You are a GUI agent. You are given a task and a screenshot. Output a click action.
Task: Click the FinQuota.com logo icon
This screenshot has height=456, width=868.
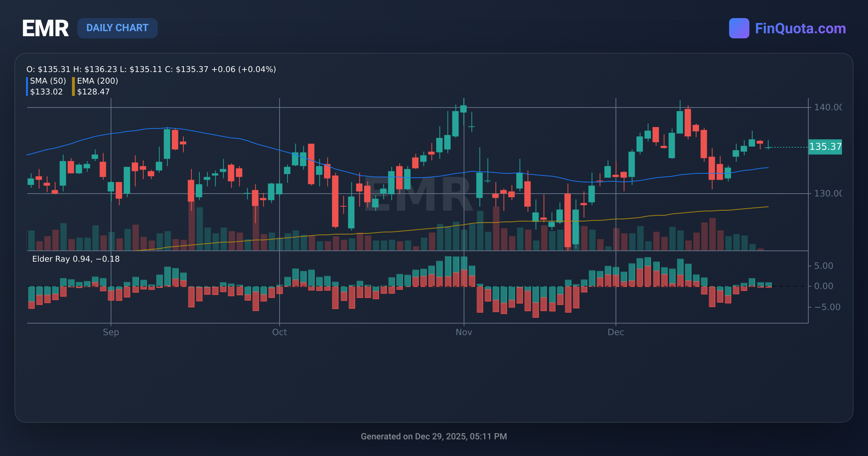point(739,28)
